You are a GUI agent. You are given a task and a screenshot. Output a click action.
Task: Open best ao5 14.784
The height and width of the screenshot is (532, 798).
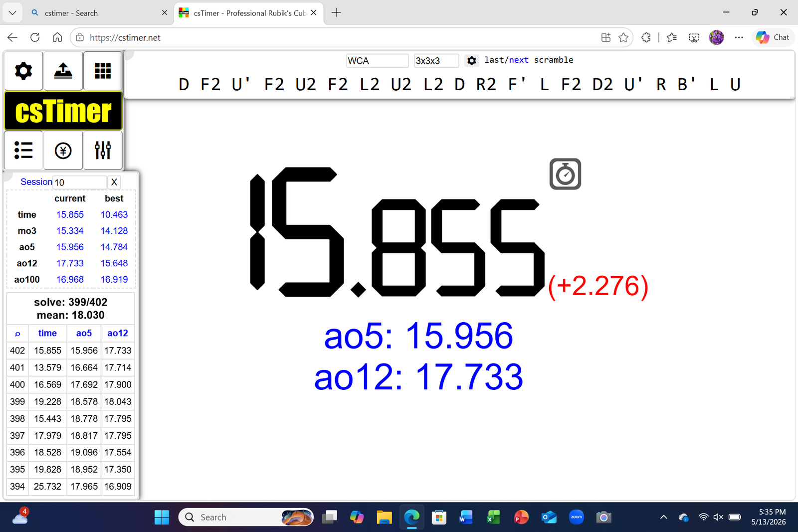coord(114,247)
